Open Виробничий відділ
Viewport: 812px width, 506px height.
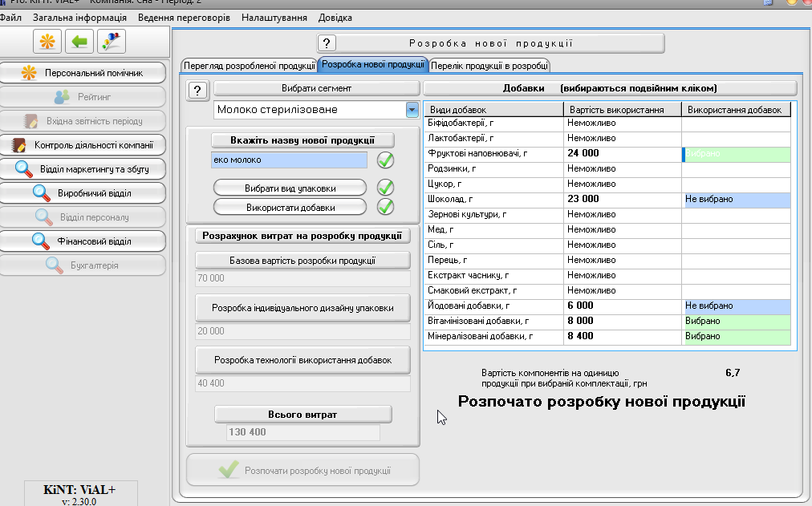(83, 193)
